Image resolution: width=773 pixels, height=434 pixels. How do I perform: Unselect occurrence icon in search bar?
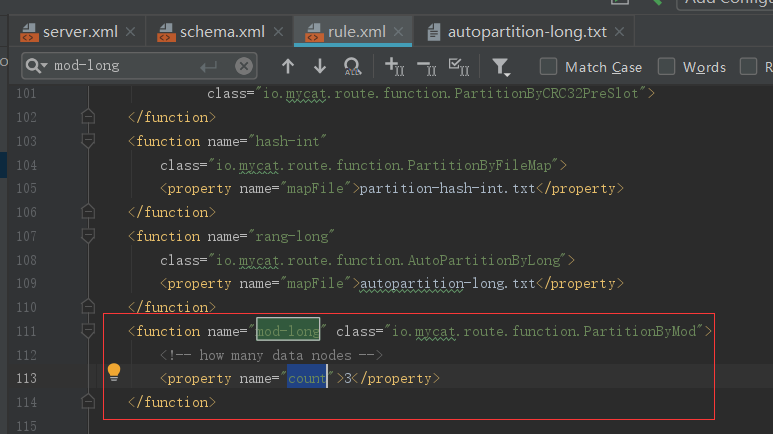pos(426,67)
